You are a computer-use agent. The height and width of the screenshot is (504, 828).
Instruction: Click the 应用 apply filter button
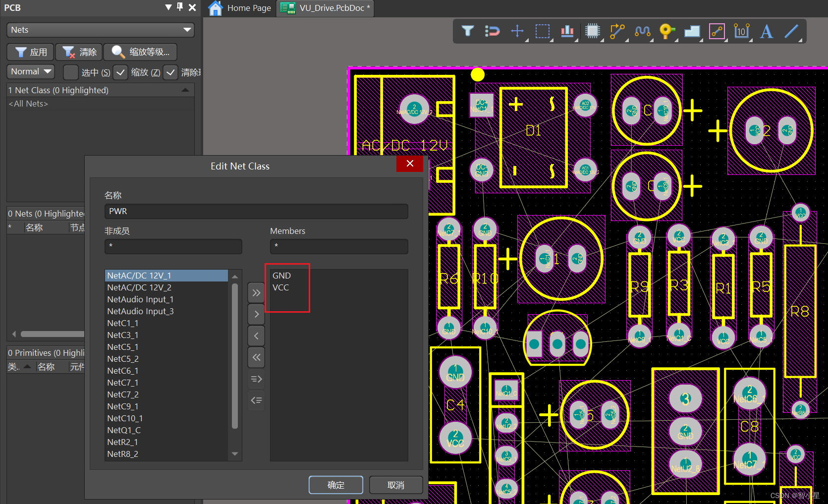pos(31,52)
